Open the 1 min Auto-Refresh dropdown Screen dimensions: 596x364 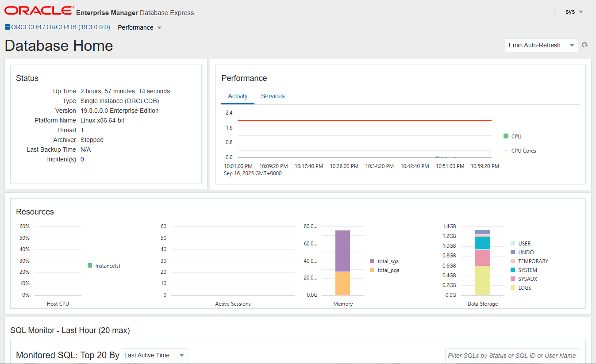click(541, 45)
